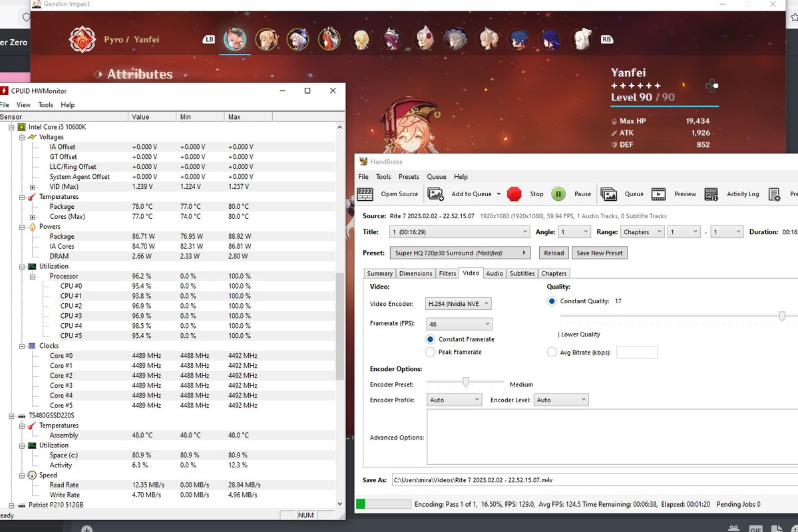Viewport: 798px width, 532px height.
Task: Stop the encode with the red Stop icon
Action: point(514,194)
